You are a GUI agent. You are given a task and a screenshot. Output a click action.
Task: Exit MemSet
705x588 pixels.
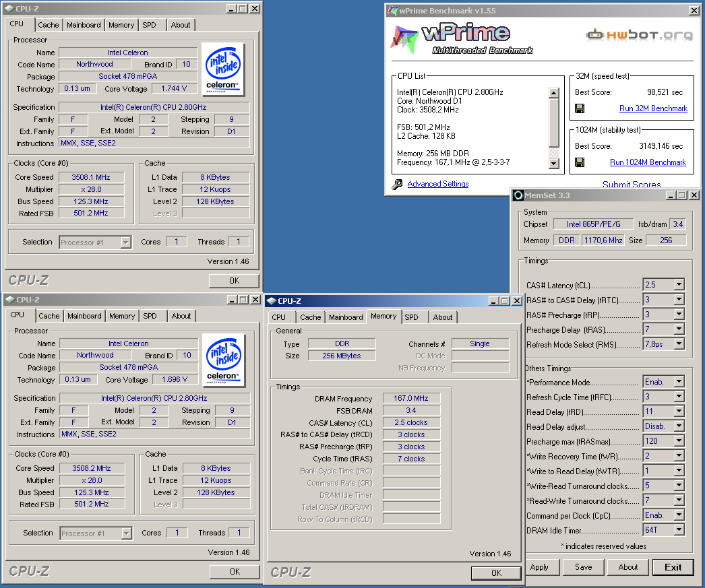click(x=673, y=567)
